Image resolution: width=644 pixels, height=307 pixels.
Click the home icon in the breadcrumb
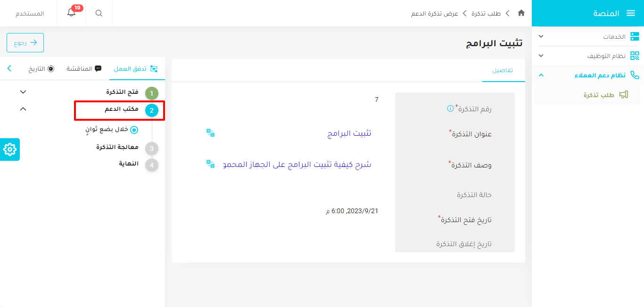pos(521,14)
